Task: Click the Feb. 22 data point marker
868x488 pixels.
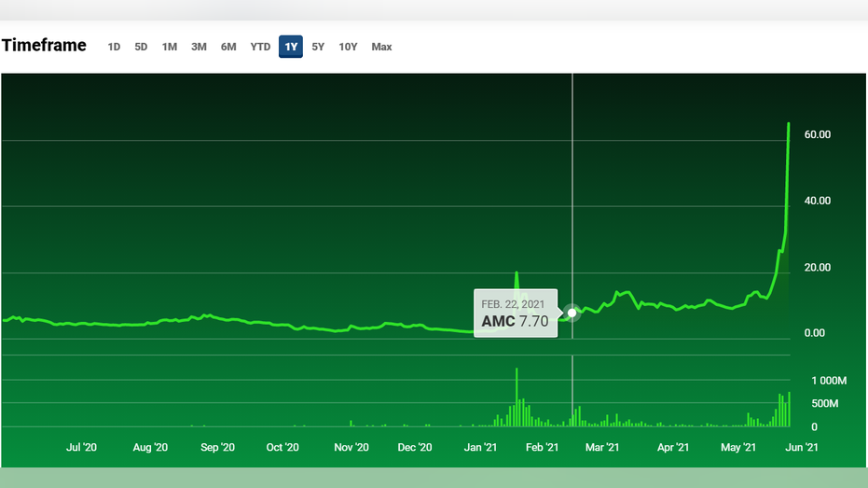Action: click(572, 313)
